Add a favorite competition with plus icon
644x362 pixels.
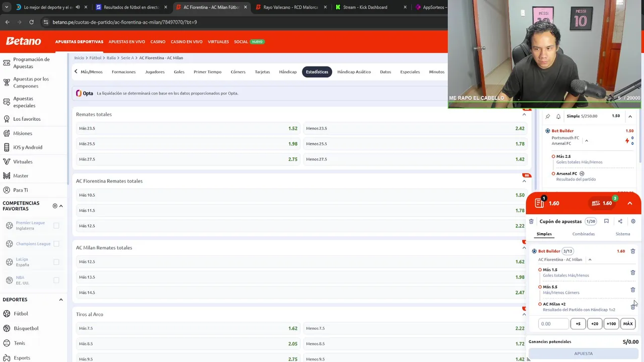[54, 206]
